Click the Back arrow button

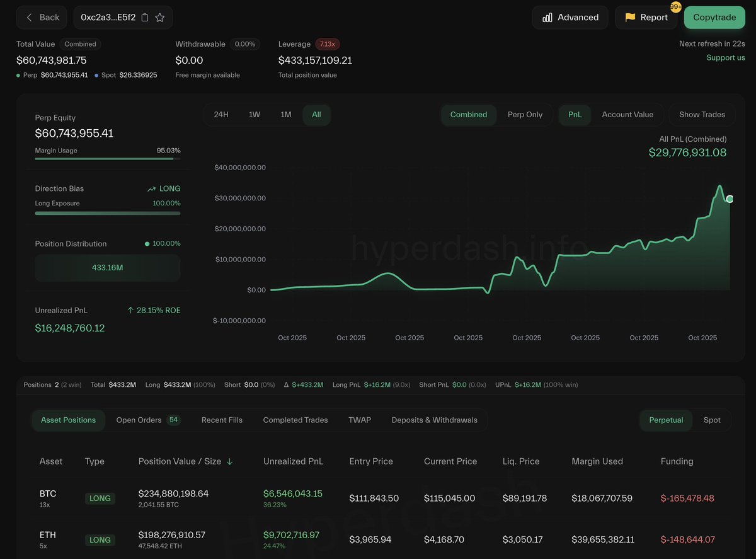(x=43, y=18)
